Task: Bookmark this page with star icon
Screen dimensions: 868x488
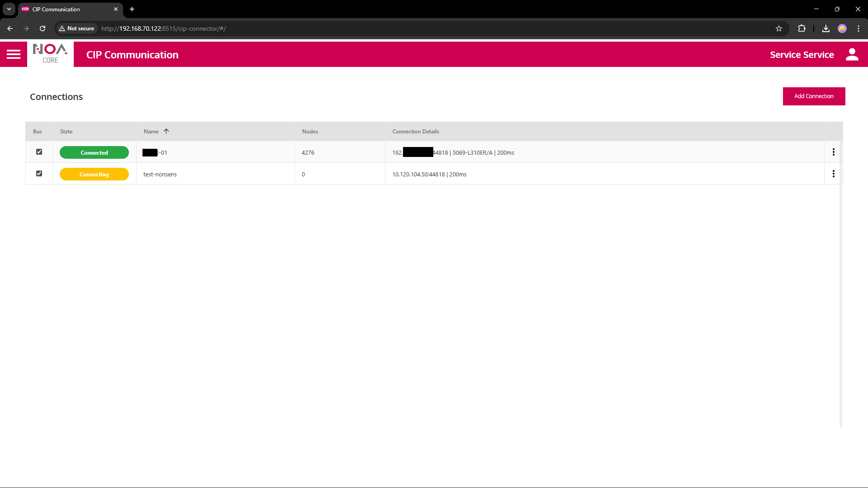Action: point(778,28)
